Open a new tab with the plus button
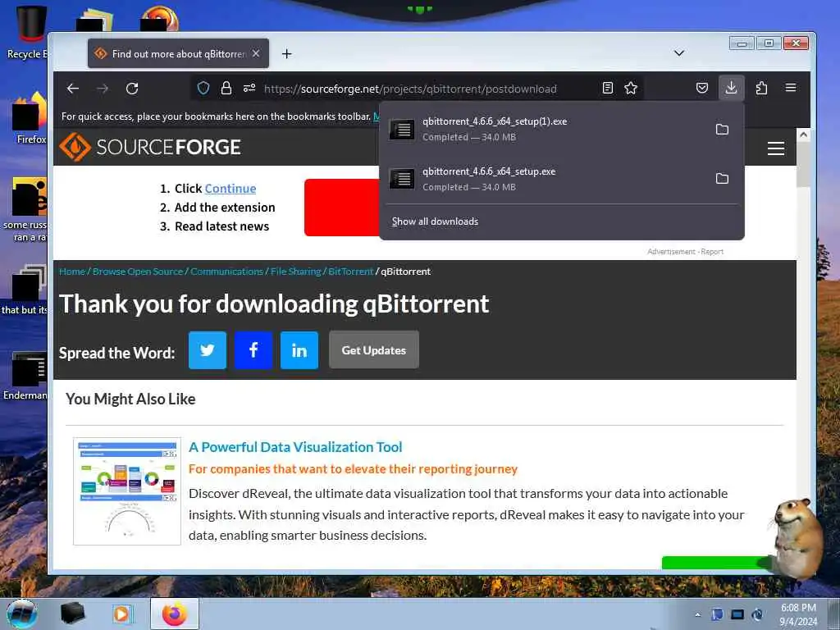840x630 pixels. click(286, 53)
